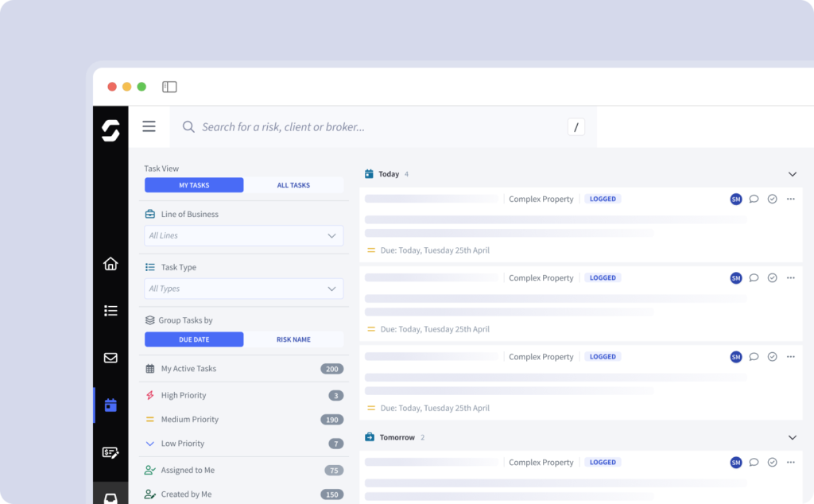814x504 pixels.
Task: Mark the first Today task as complete
Action: point(772,199)
